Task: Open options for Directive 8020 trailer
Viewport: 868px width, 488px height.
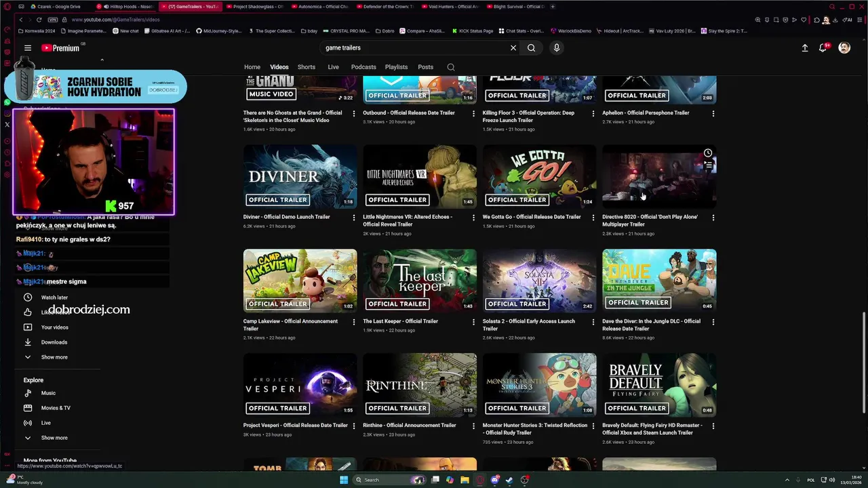Action: click(x=713, y=218)
